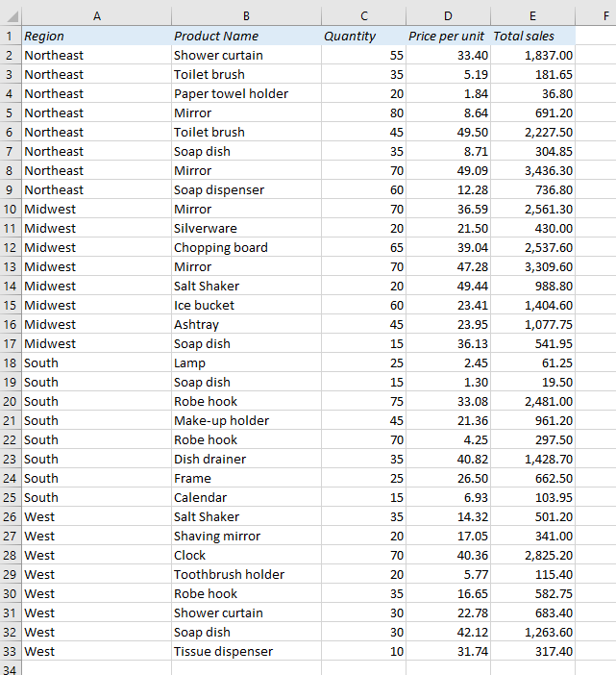Image resolution: width=616 pixels, height=675 pixels.
Task: Select the Chopping board cell
Action: coord(246,247)
